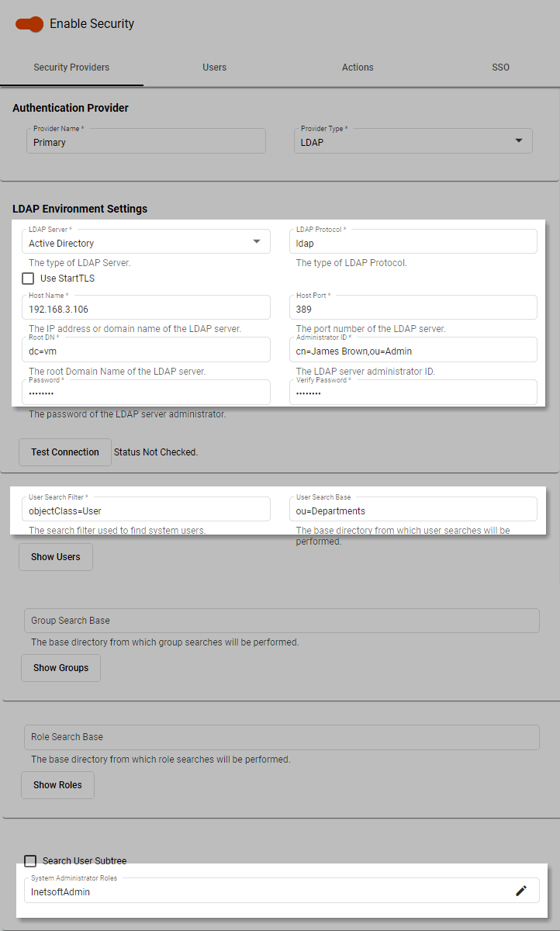Enable Use StartTLS
560x931 pixels.
(x=28, y=278)
